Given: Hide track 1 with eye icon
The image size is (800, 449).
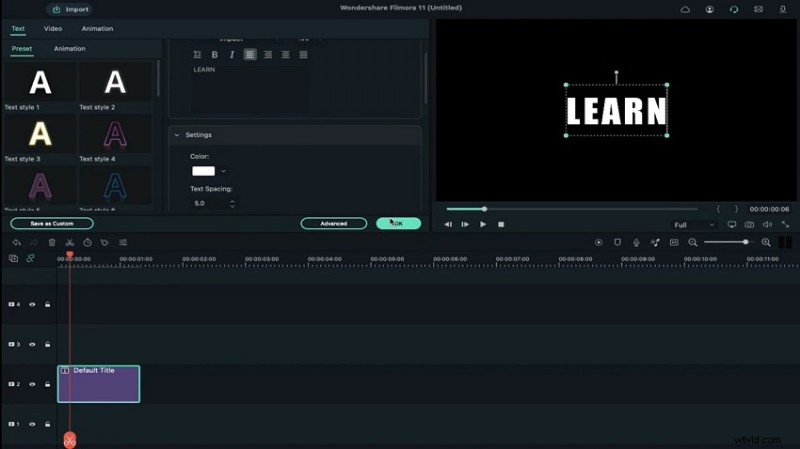Looking at the screenshot, I should 32,424.
